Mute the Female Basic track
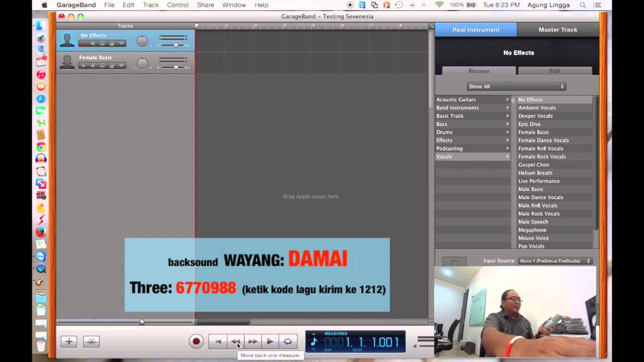644x362 pixels. [x=93, y=66]
